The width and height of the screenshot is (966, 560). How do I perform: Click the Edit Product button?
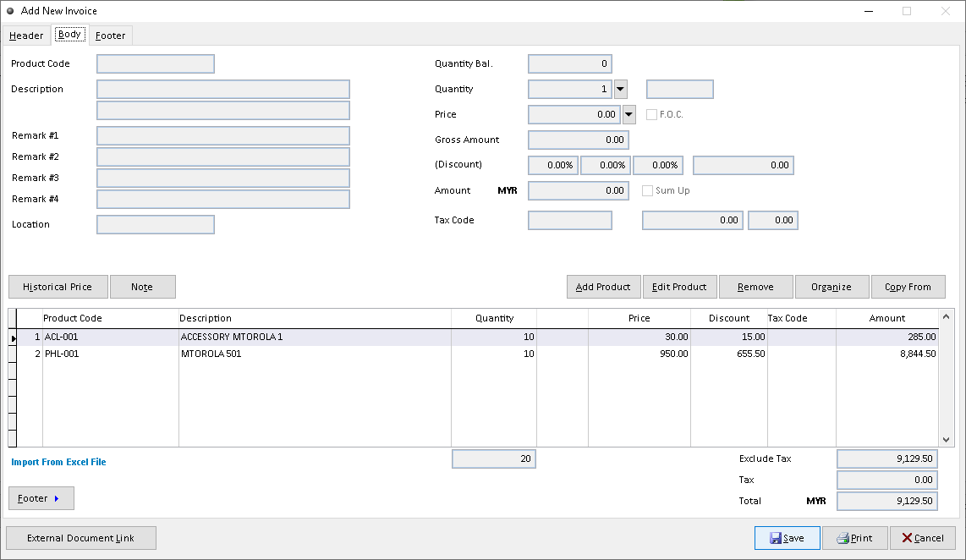point(679,286)
